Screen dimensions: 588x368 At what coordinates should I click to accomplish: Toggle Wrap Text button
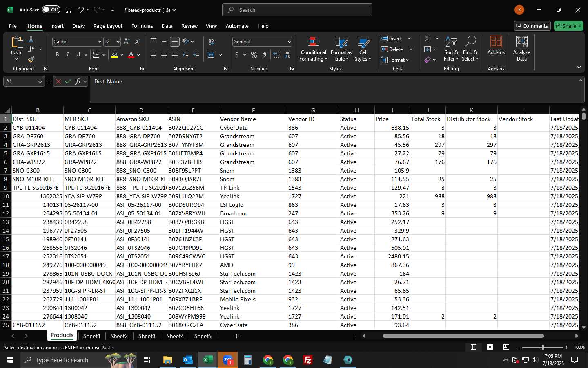[x=211, y=42]
